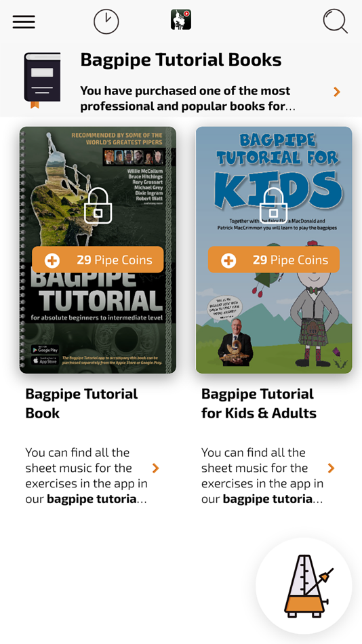Expand the purchased books description chevron
362x644 pixels.
tap(337, 92)
